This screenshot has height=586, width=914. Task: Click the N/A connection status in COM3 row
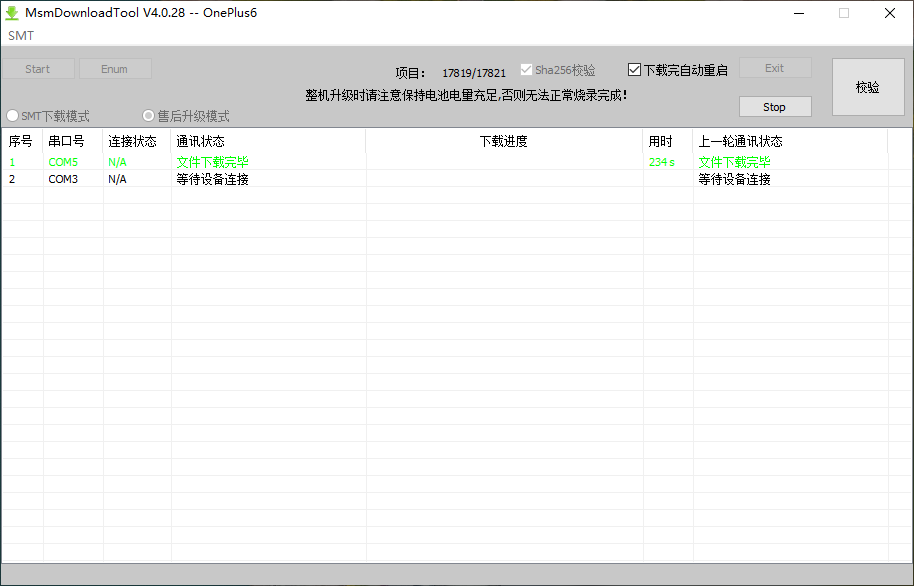pos(117,179)
